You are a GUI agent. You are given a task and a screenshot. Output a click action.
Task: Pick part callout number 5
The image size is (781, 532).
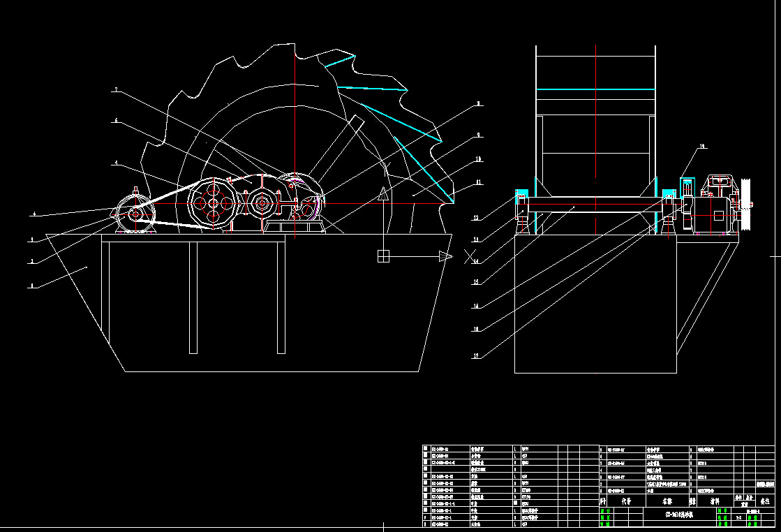pyautogui.click(x=116, y=164)
